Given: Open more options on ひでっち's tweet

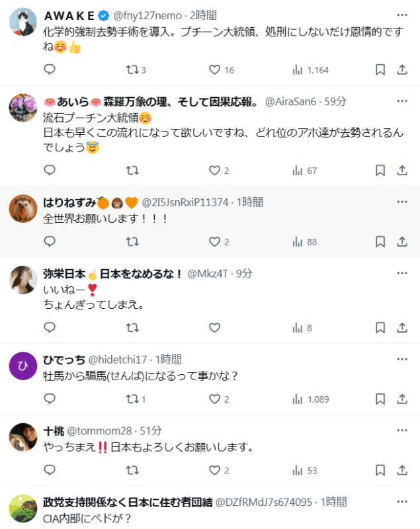Looking at the screenshot, I should (x=402, y=359).
